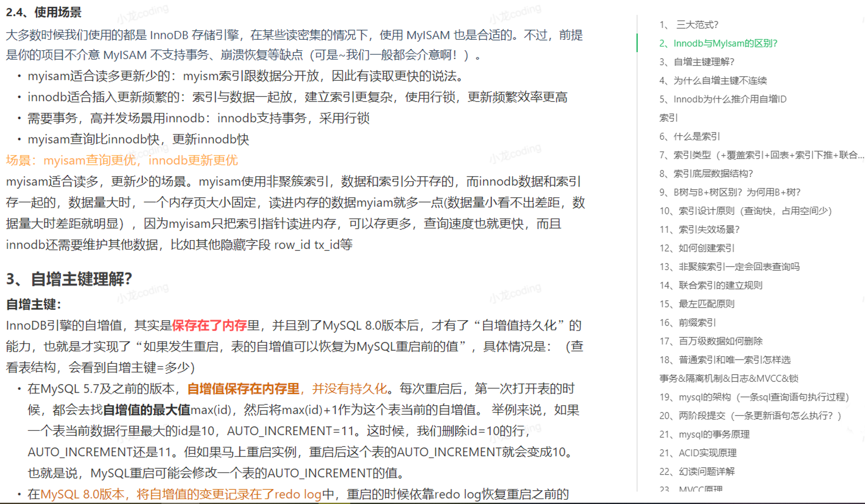Click the red text '保存在了内存'

tap(209, 325)
